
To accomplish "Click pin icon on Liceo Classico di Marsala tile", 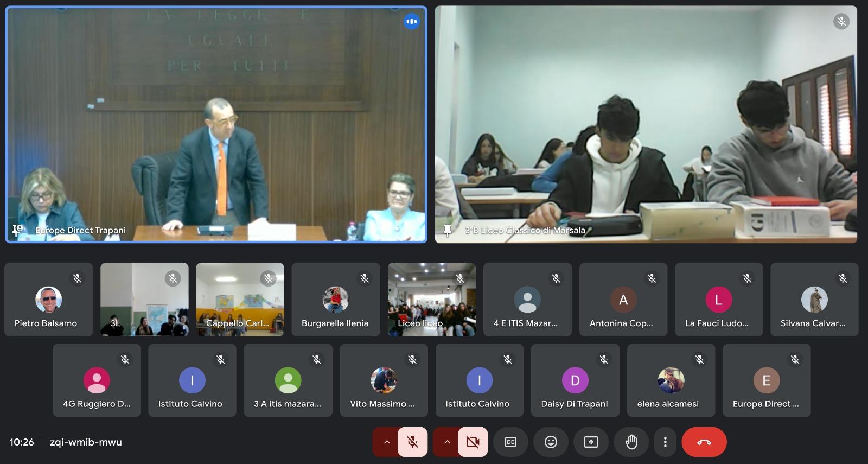I will [448, 231].
